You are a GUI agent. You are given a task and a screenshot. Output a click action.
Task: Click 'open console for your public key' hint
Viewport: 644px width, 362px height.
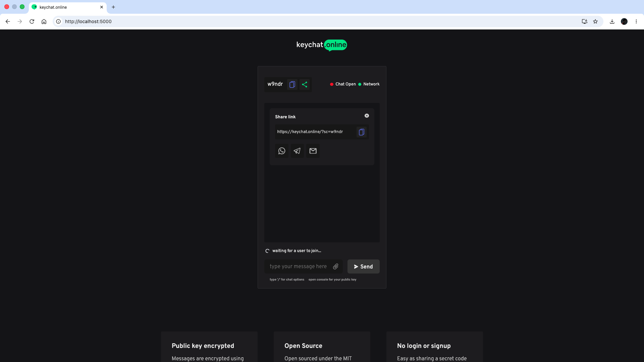(x=332, y=280)
